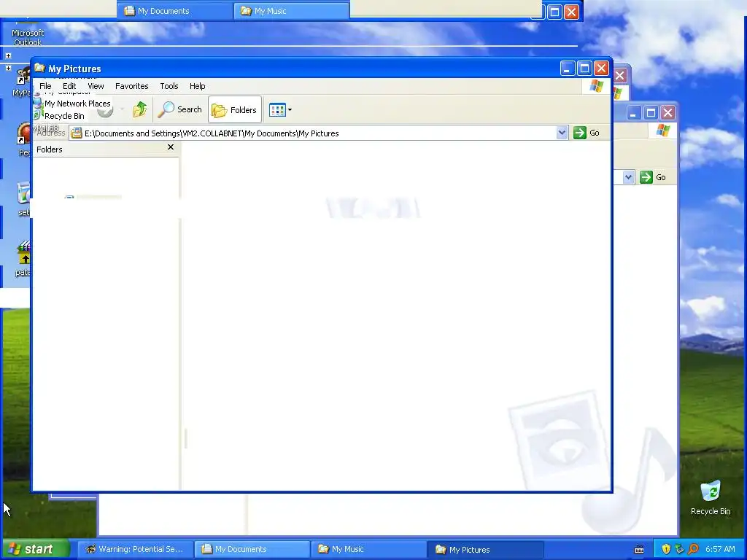
Task: Switch to My Music in the taskbar
Action: click(x=368, y=549)
